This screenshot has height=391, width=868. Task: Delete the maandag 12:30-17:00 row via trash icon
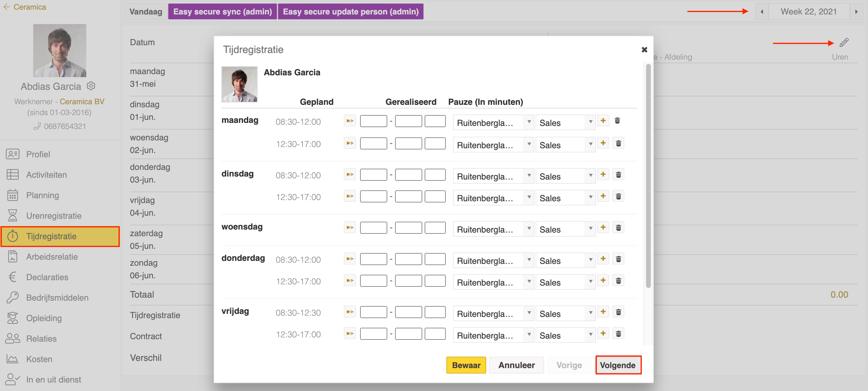coord(618,143)
